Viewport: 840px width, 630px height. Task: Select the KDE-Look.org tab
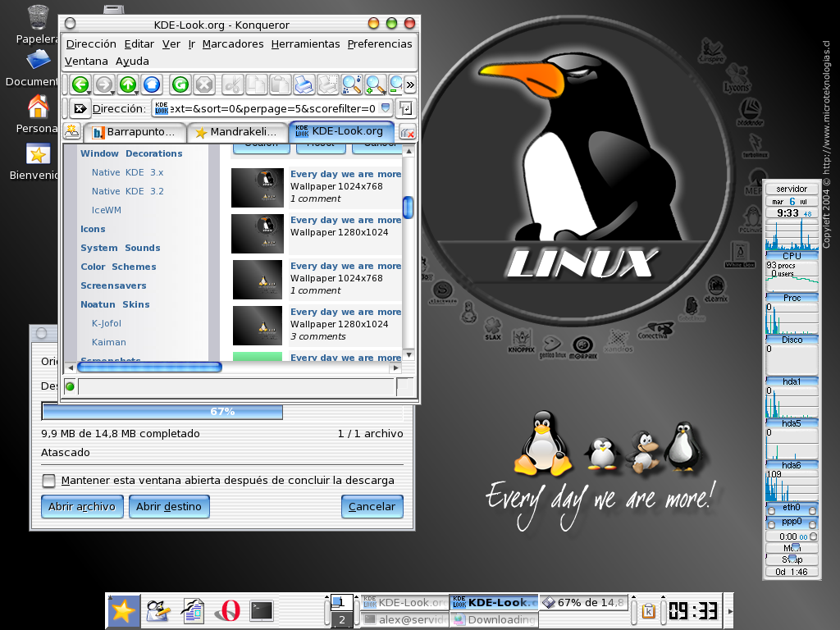pos(341,131)
